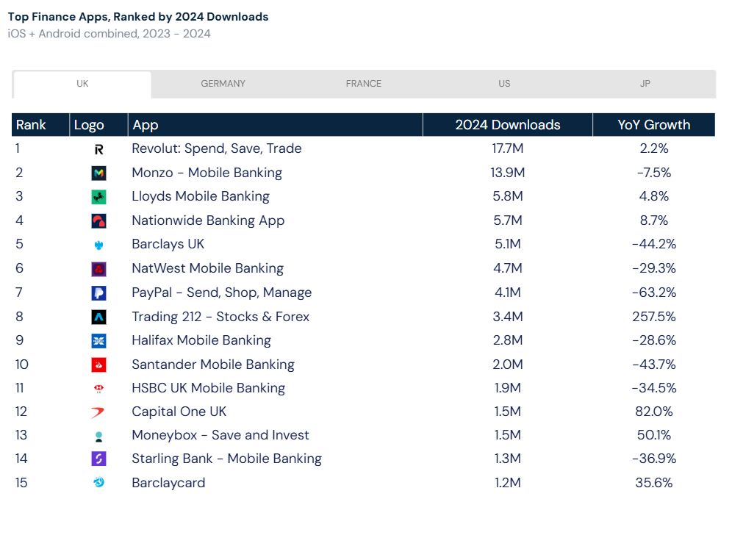
Task: Click the HSBC UK logo
Action: coord(98,388)
